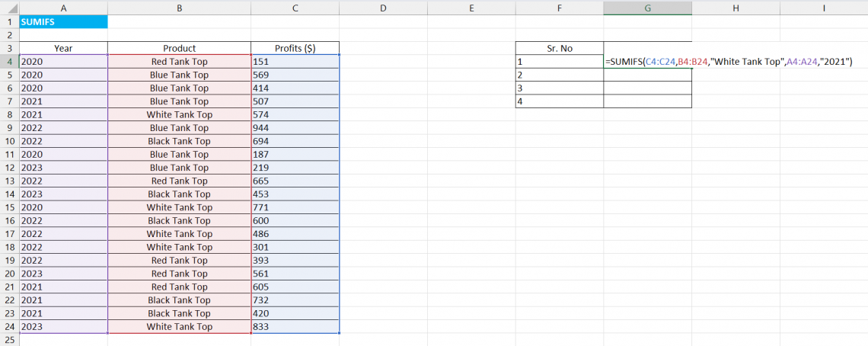Select the Product table header cell
868x346 pixels.
coord(179,48)
